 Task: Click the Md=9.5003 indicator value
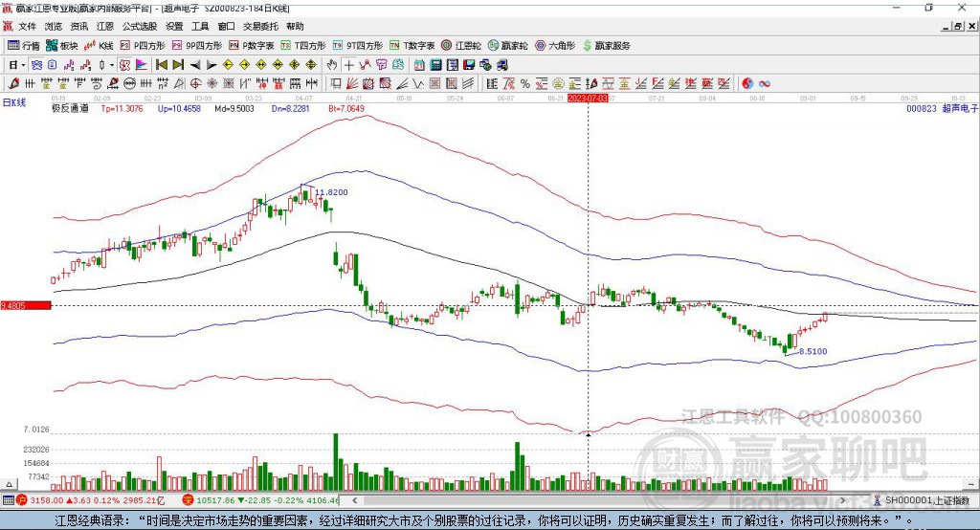pyautogui.click(x=234, y=108)
